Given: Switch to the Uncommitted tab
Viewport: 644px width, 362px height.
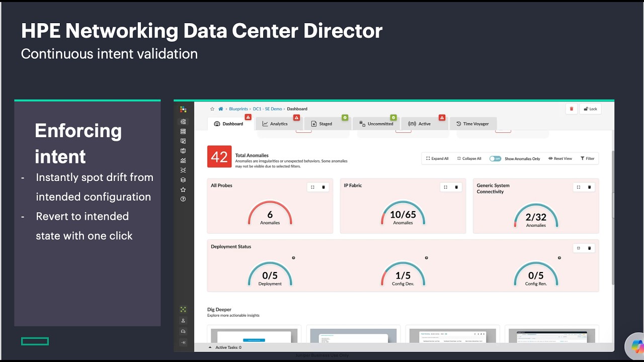Looking at the screenshot, I should [x=376, y=124].
